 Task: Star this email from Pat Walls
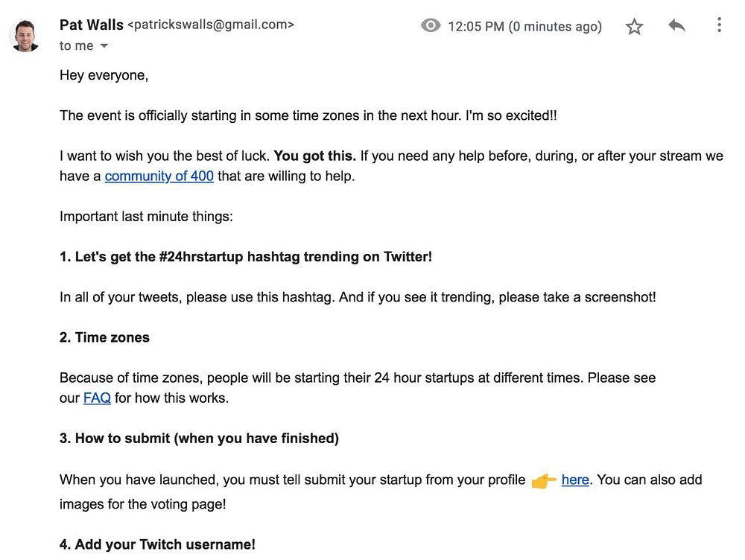[x=634, y=27]
